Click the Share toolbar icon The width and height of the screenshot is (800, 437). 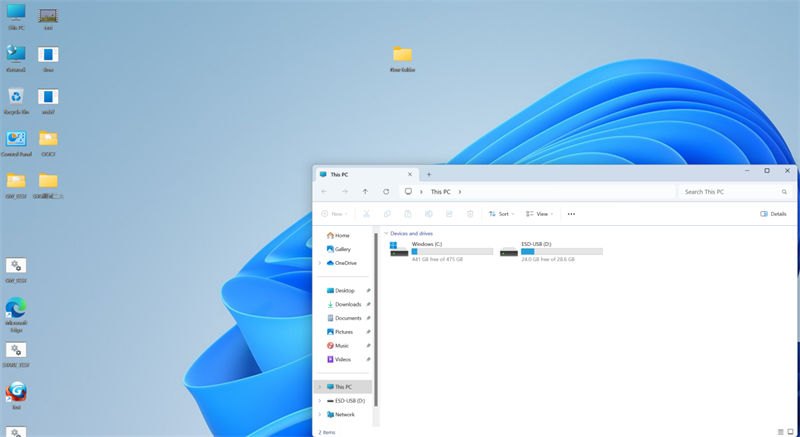coord(449,214)
